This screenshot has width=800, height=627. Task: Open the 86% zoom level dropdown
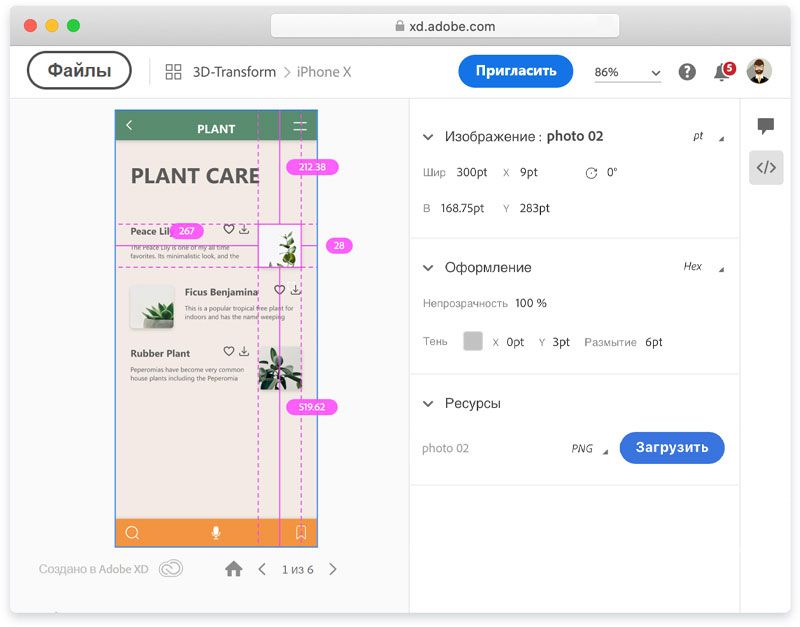(627, 73)
